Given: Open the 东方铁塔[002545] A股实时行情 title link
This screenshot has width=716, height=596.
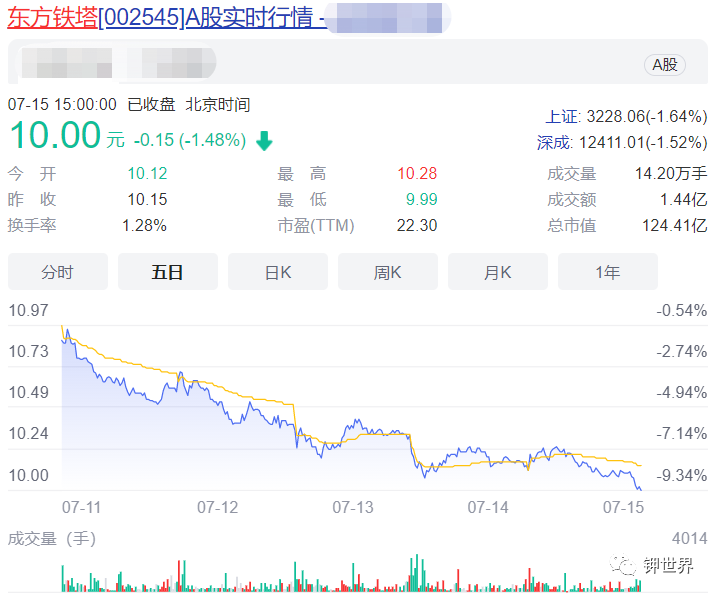Looking at the screenshot, I should coord(167,17).
